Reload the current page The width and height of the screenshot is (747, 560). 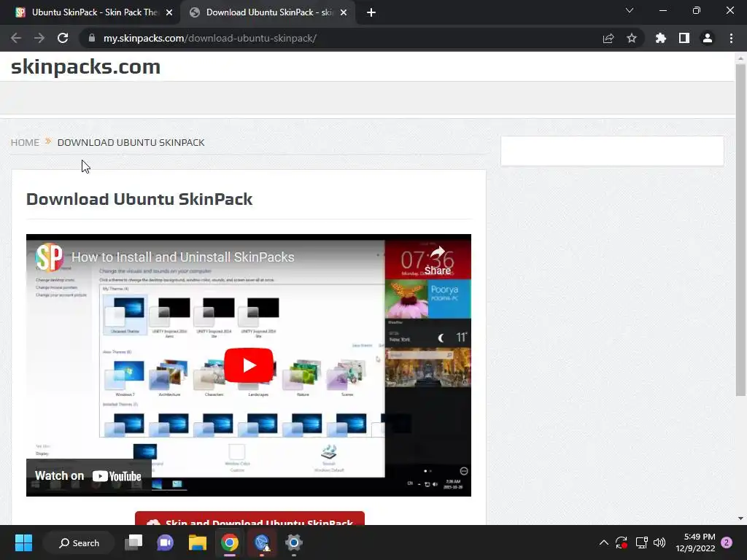pos(63,38)
